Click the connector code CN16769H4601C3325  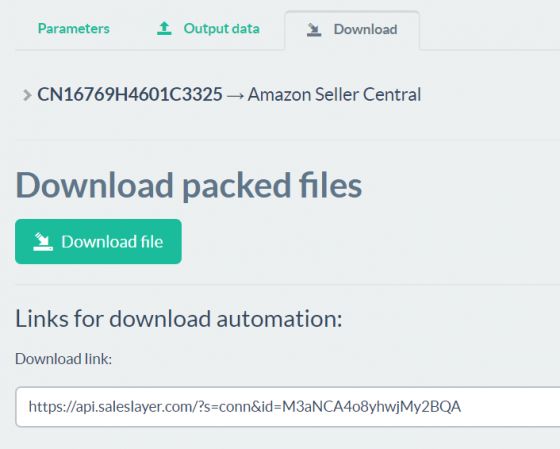[x=130, y=95]
